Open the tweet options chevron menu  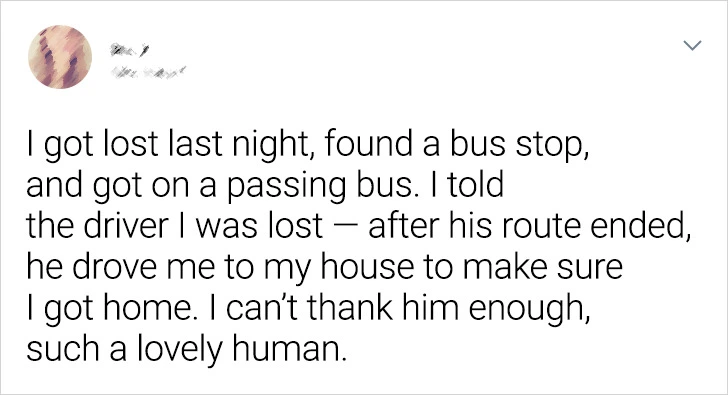(x=692, y=45)
